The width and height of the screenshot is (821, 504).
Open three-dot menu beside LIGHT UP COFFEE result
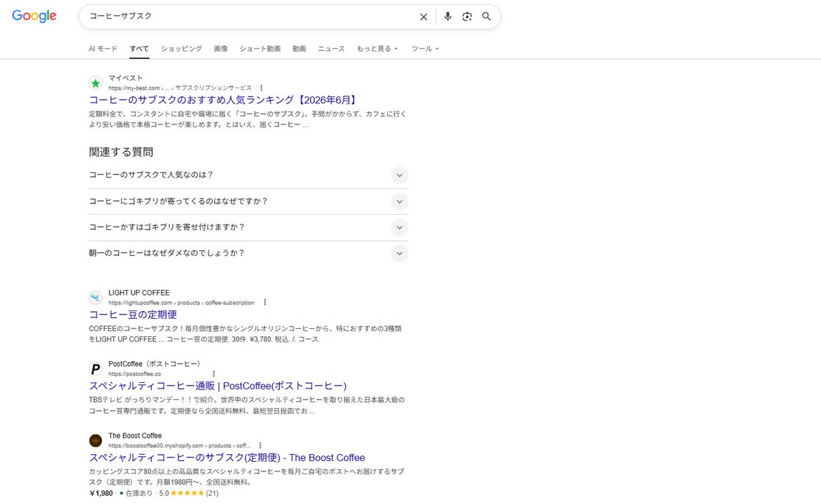265,302
